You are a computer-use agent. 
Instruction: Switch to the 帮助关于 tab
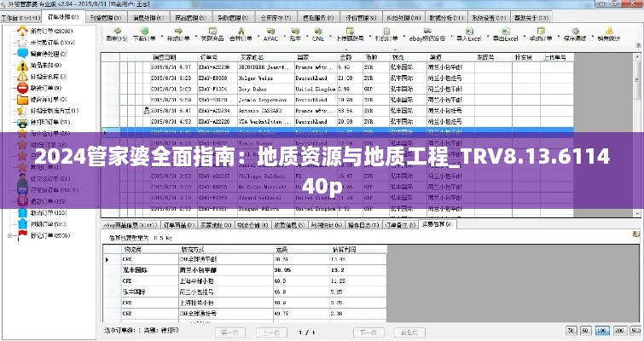[531, 18]
